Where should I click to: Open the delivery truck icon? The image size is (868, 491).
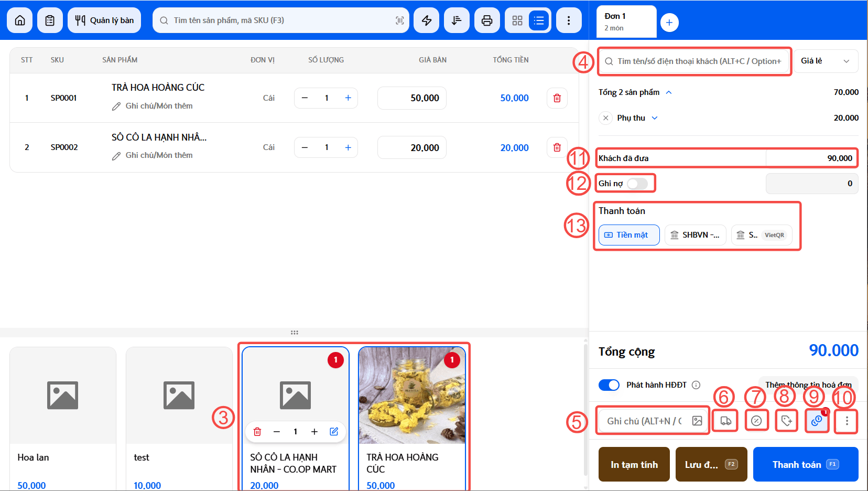(x=726, y=421)
